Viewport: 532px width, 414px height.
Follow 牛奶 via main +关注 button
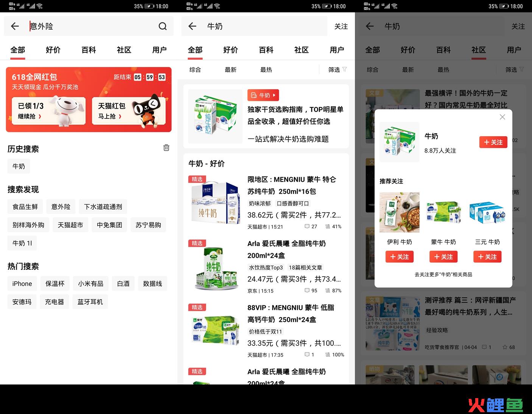coord(493,142)
